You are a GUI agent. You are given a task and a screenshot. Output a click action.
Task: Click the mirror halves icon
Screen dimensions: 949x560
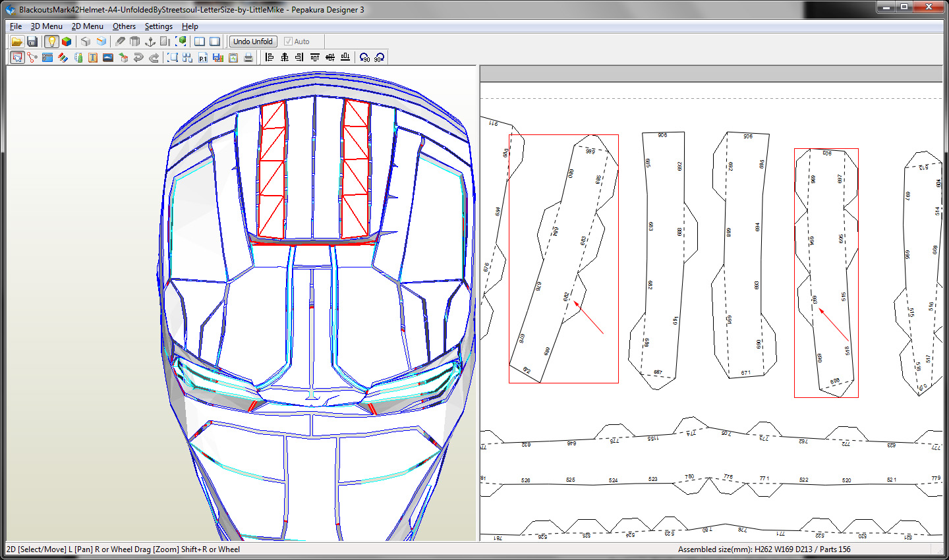[165, 42]
